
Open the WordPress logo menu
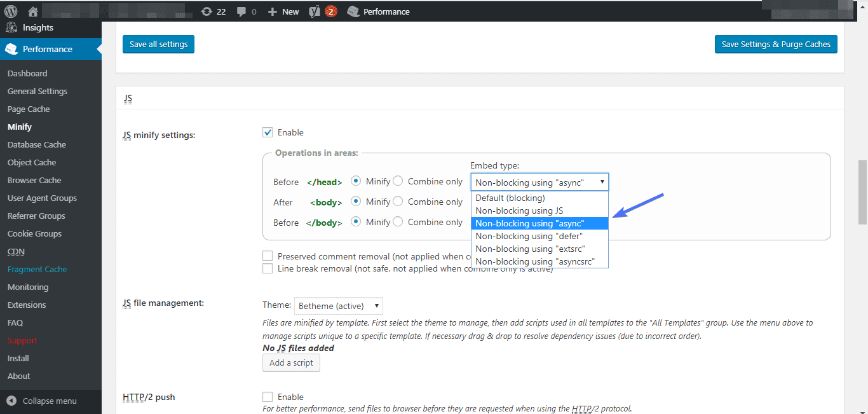pyautogui.click(x=11, y=11)
